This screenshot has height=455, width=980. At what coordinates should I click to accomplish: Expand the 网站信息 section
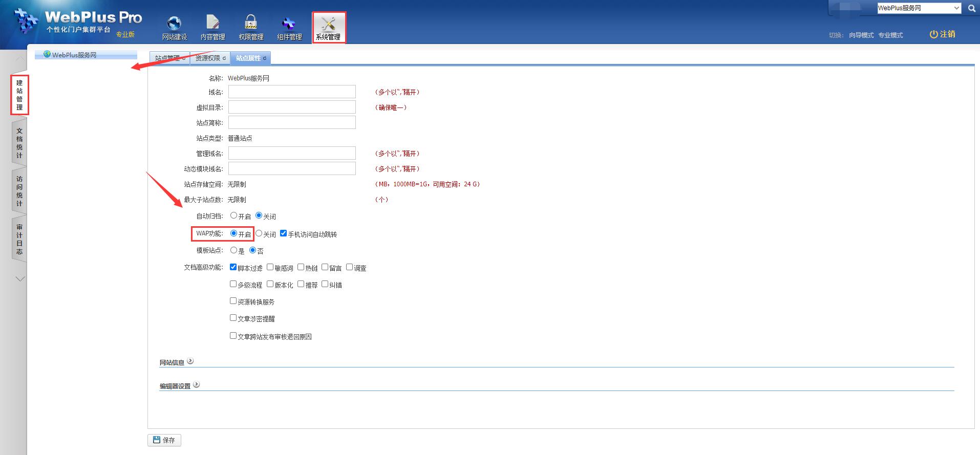point(190,361)
